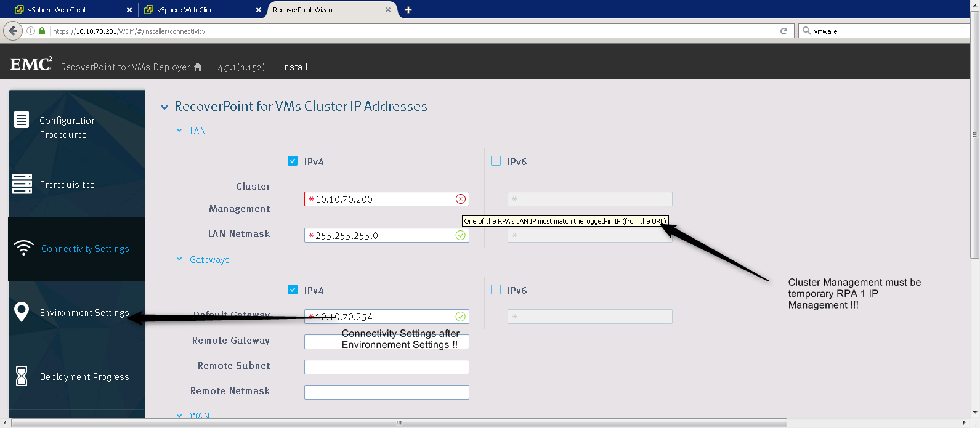Viewport: 980px width, 428px height.
Task: Click the green padlock security icon
Action: pos(42,31)
